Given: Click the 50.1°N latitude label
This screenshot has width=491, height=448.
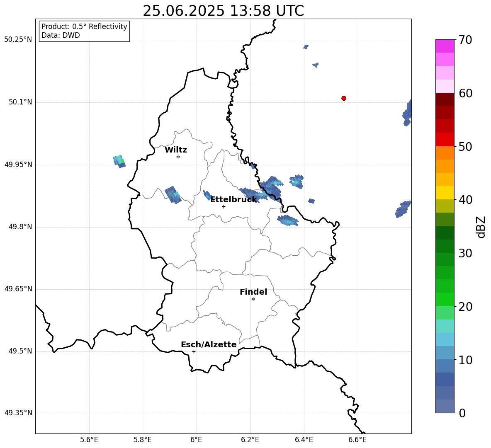Looking at the screenshot, I should pos(20,102).
